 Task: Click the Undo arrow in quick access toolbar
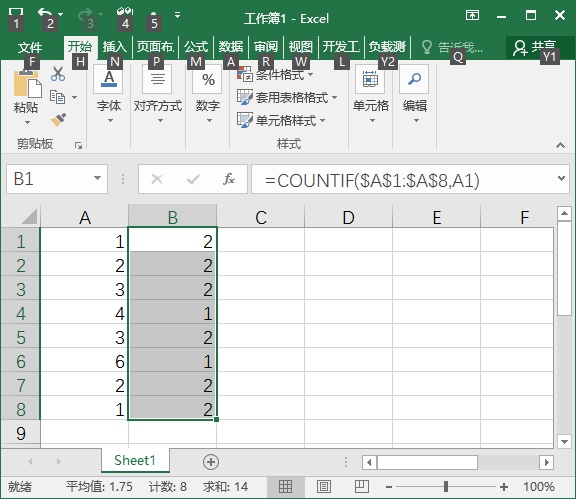(x=44, y=14)
